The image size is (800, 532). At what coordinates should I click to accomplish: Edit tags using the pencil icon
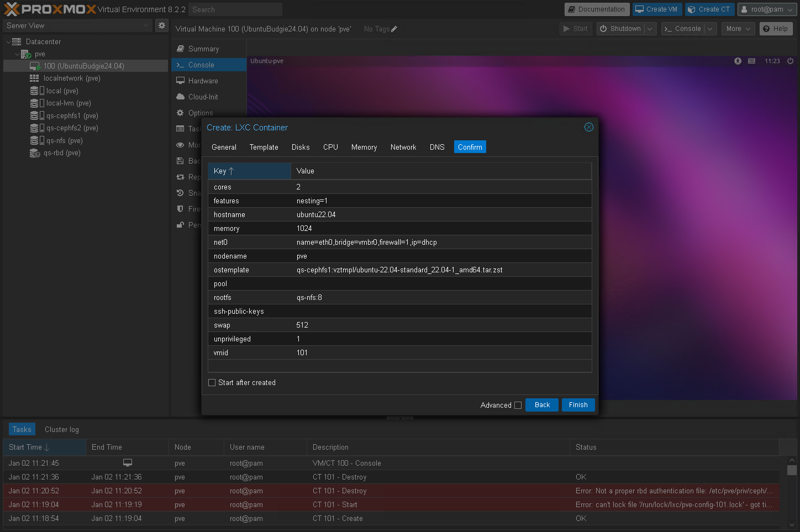(x=394, y=29)
